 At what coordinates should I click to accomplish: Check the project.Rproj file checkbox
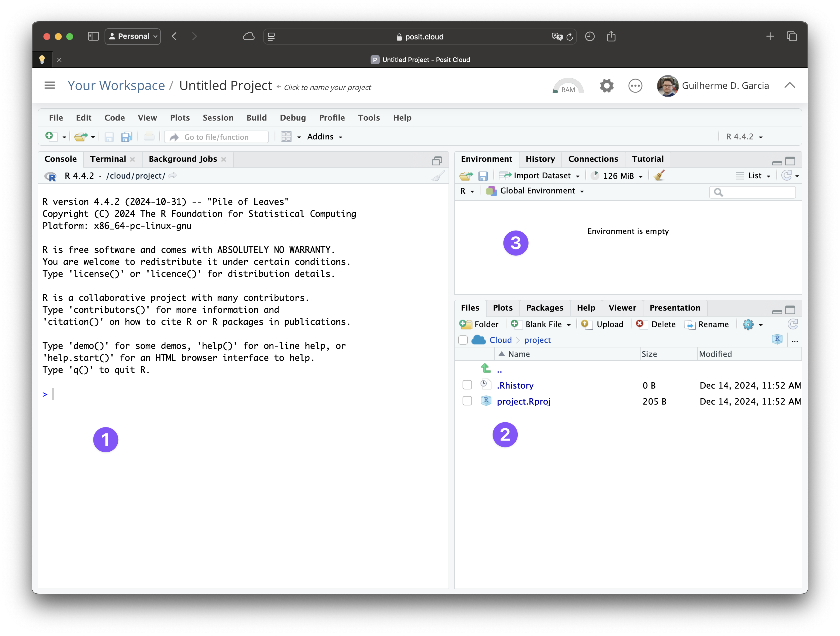[x=467, y=401]
